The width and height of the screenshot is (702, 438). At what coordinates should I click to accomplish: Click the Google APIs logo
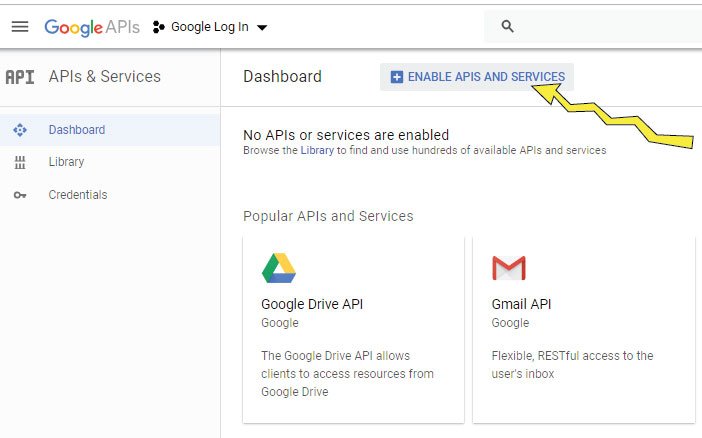coord(92,27)
